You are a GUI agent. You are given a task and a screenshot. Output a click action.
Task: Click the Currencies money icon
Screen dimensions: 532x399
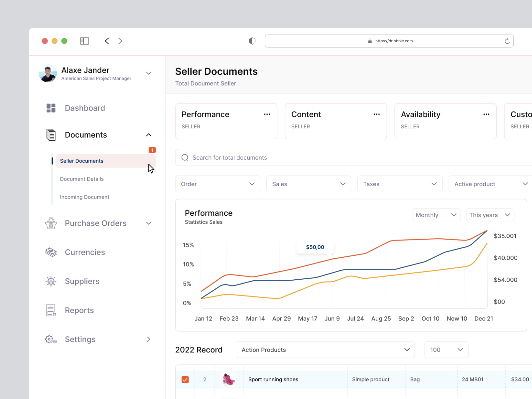point(51,252)
